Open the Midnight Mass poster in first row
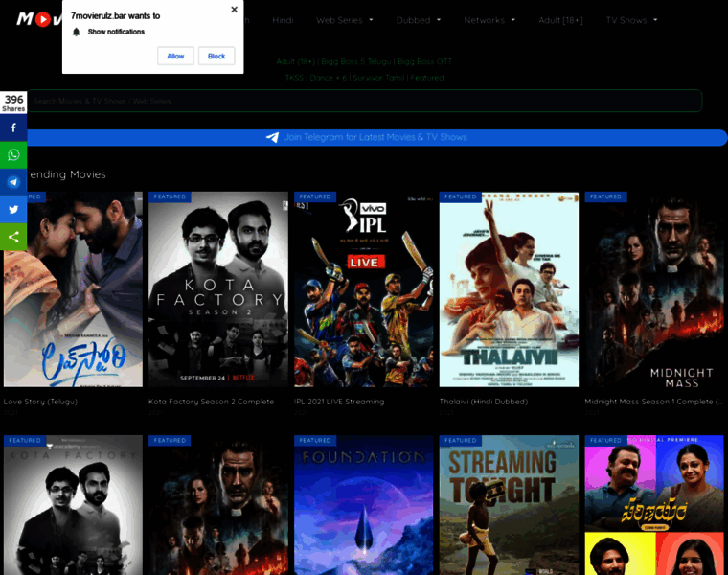This screenshot has height=575, width=728. click(654, 289)
